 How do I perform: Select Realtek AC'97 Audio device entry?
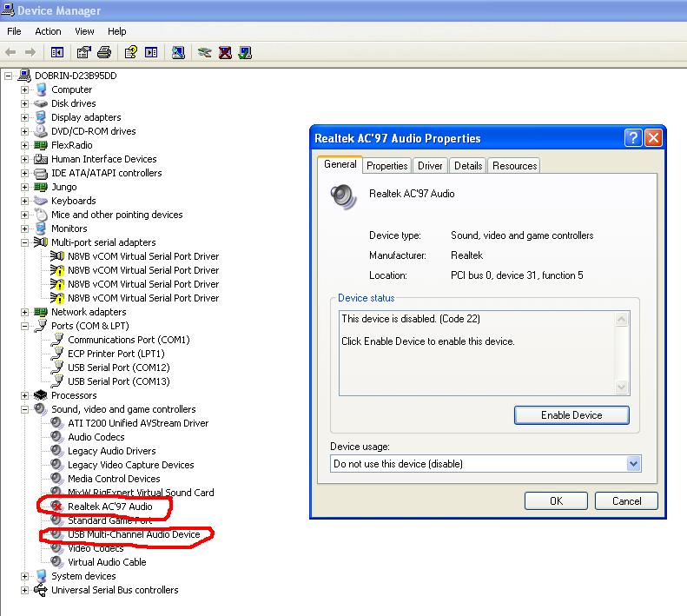110,507
